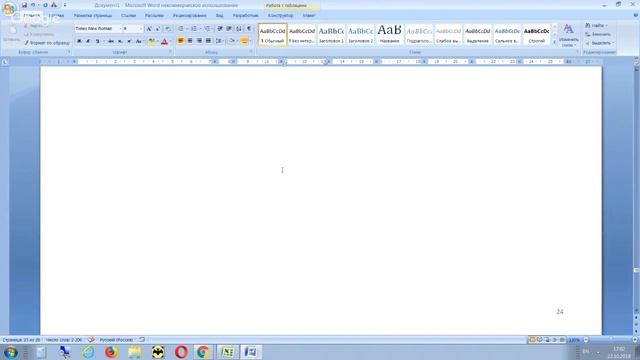This screenshot has height=360, width=640.
Task: Open the Developer (Разработчик) tab
Action: coord(245,16)
